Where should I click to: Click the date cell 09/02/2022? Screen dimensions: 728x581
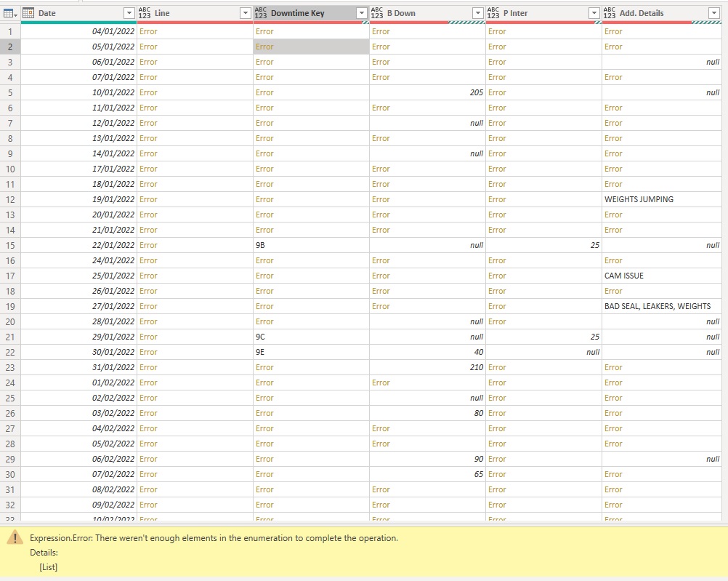coord(79,505)
